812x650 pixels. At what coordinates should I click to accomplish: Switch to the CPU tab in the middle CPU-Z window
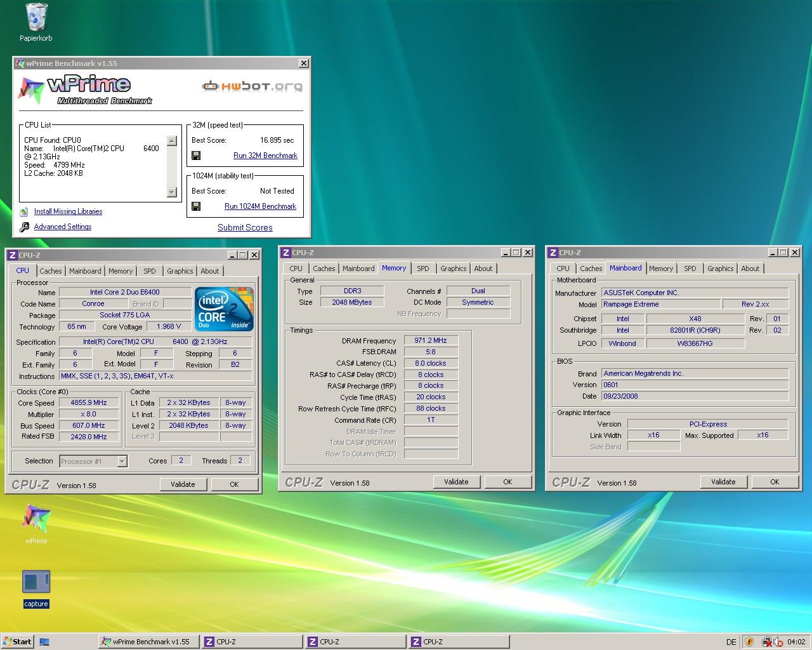click(x=296, y=269)
